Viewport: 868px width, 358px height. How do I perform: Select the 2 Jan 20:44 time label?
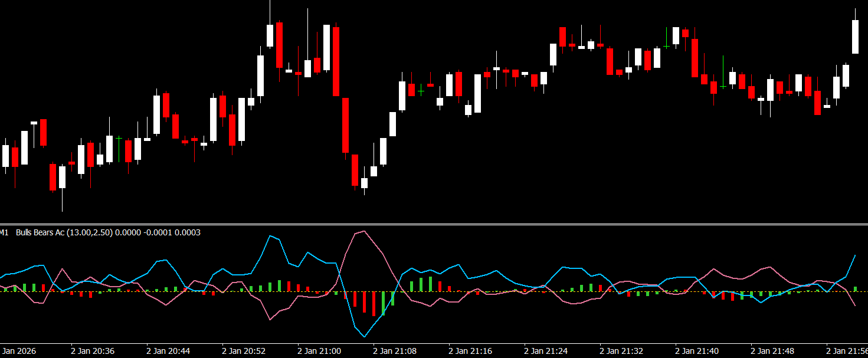tap(168, 351)
